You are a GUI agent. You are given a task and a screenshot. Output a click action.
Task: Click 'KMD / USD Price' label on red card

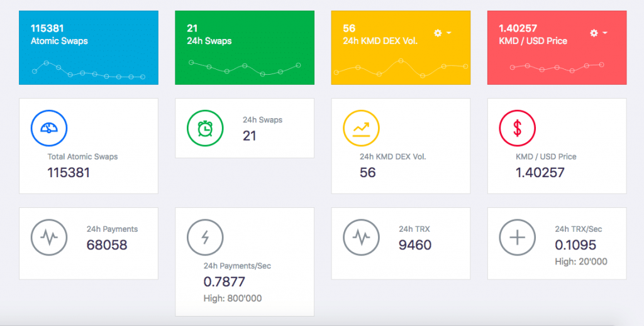tap(533, 41)
